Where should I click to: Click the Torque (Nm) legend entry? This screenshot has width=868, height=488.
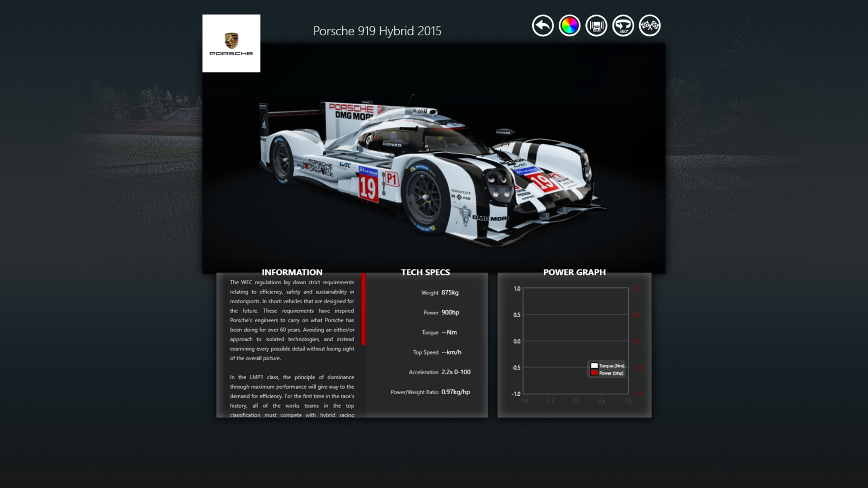(608, 365)
